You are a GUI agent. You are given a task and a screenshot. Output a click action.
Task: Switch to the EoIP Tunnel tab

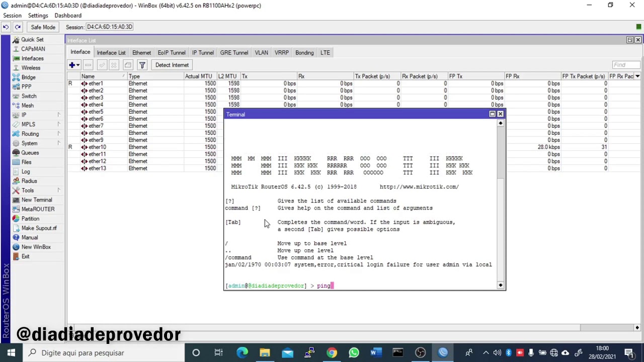pos(172,53)
